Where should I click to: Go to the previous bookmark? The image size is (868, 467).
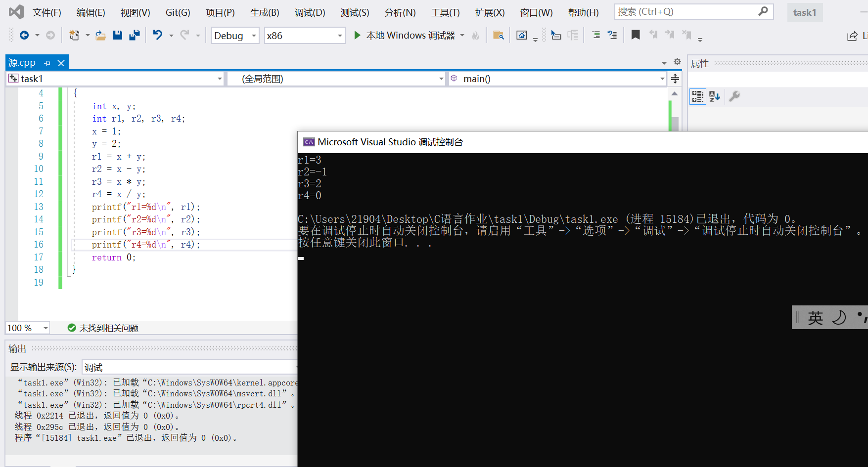653,35
